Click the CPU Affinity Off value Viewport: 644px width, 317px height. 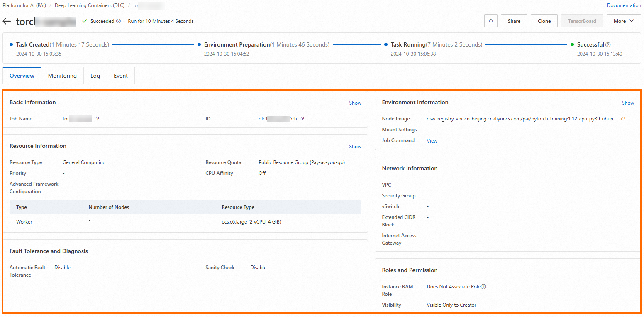(x=262, y=173)
